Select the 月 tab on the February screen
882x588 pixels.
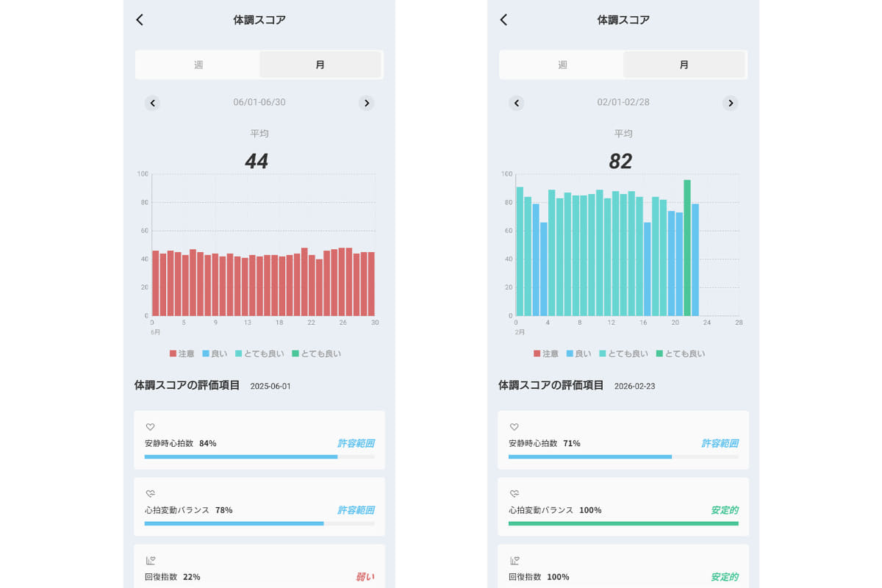point(684,64)
